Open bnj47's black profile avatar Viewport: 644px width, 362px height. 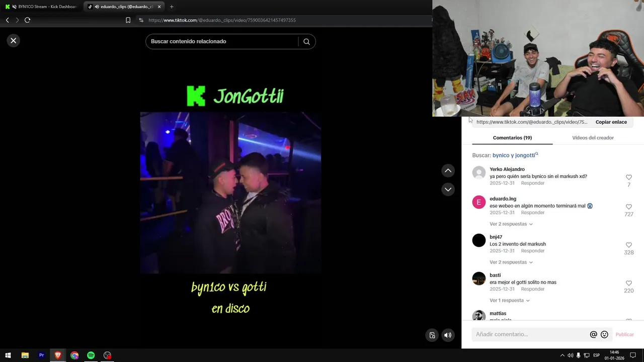pos(479,240)
